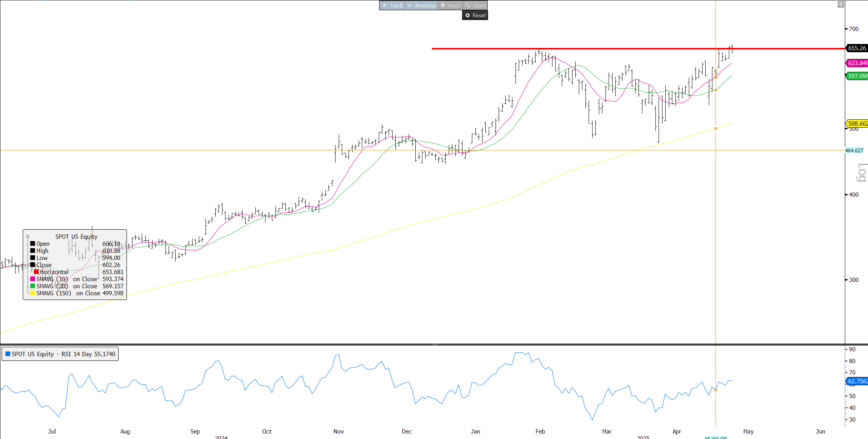
Task: Click the yellow SMAVG (150) legend swatch
Action: (x=33, y=293)
